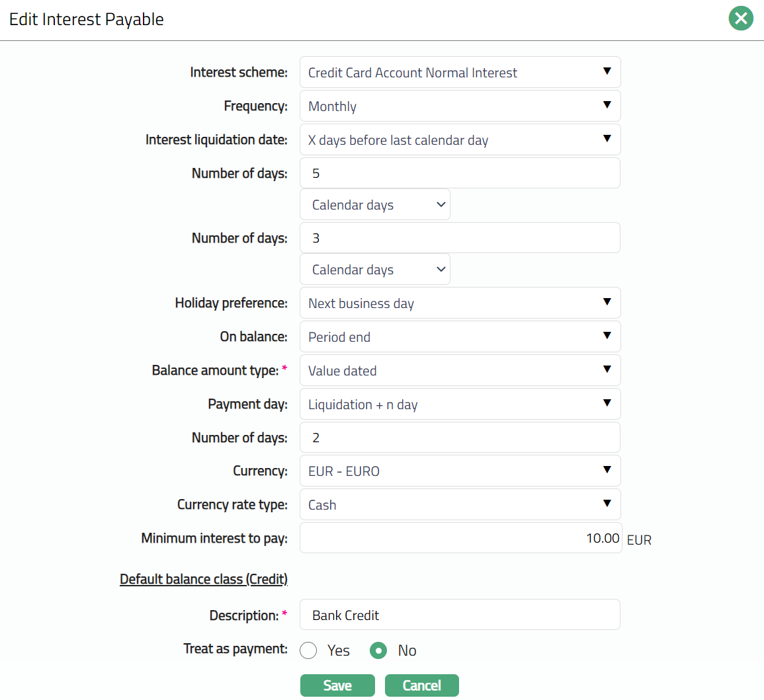Viewport: 764px width, 700px height.
Task: Open the Interest liquidation date dropdown
Action: [460, 140]
